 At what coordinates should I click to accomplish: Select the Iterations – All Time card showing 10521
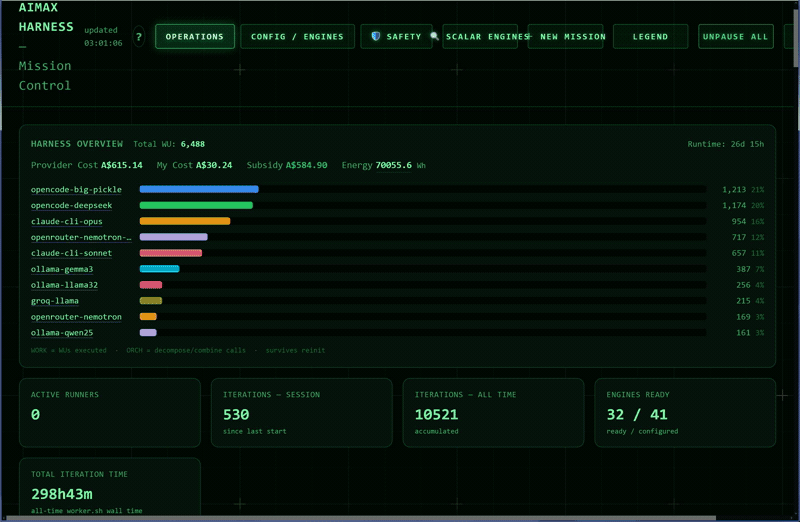point(493,413)
